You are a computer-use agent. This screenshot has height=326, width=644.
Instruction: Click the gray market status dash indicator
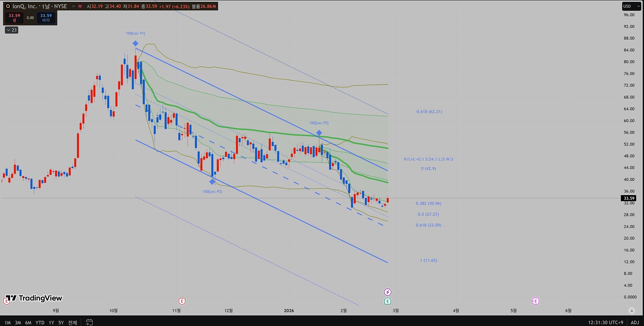pyautogui.click(x=73, y=6)
